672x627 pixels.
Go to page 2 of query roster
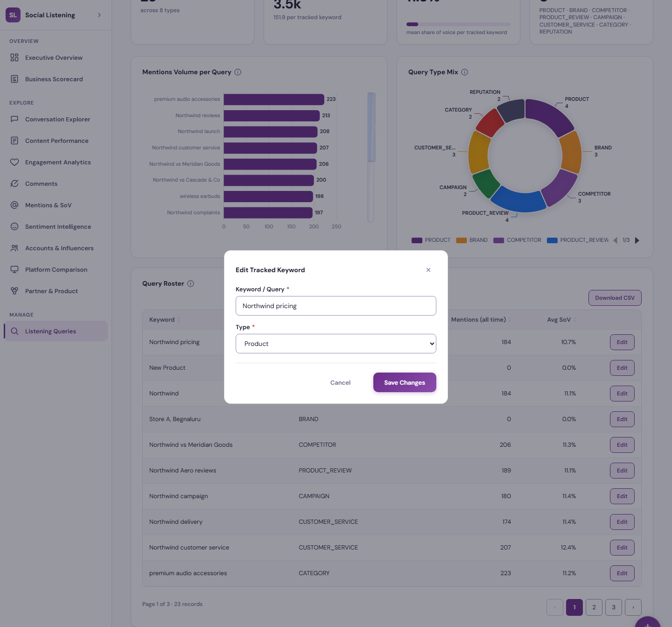click(x=594, y=607)
